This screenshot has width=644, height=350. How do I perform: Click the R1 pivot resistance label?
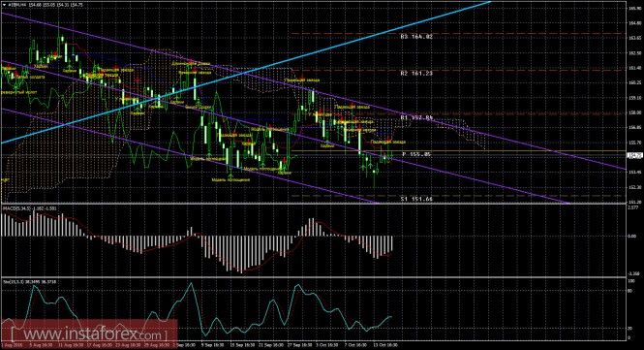click(x=416, y=117)
